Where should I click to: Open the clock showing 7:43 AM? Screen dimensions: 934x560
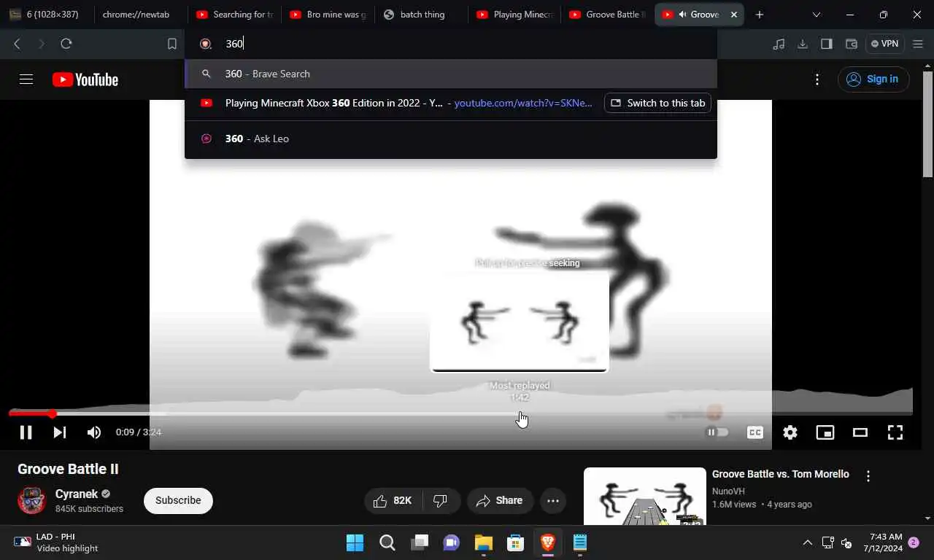click(883, 542)
